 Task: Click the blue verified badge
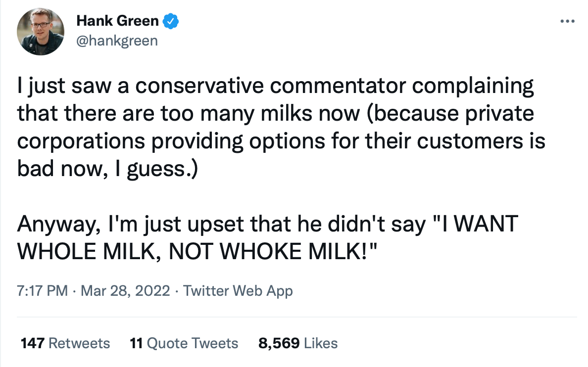[171, 21]
